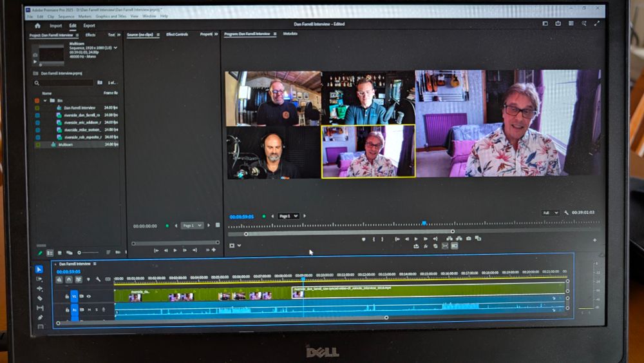
Task: Toggle Linked Selection in the timeline
Action: [79, 280]
